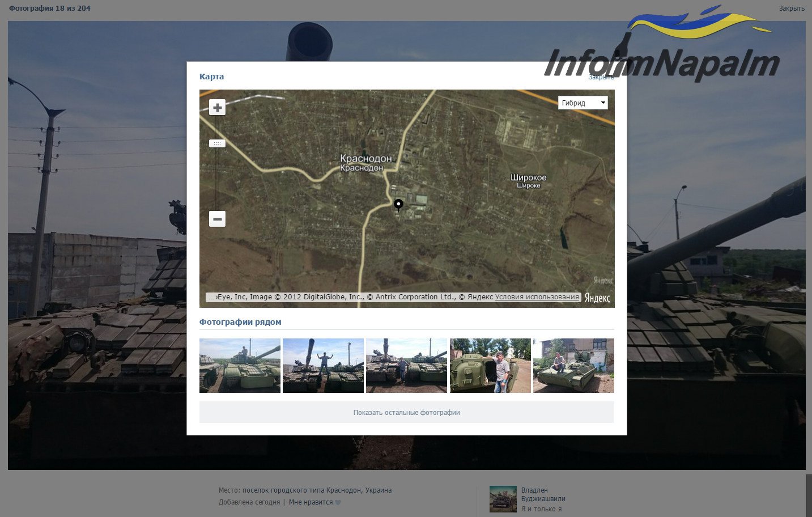
Task: Click the black location pin on map
Action: 398,204
